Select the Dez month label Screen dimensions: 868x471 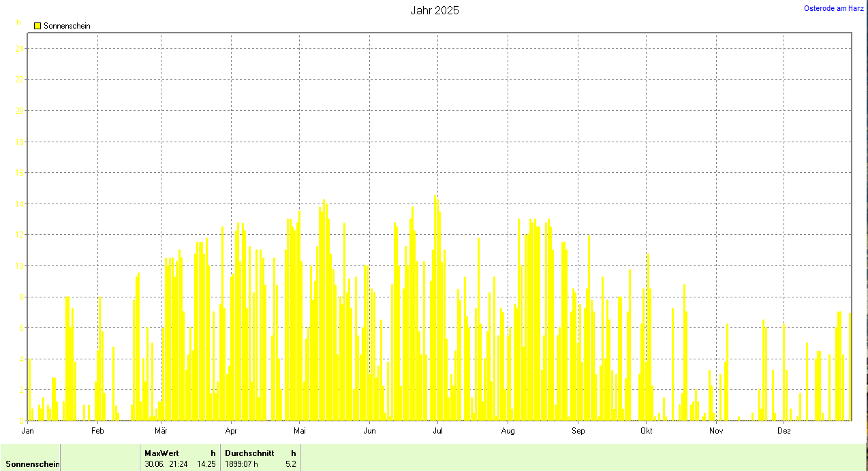pos(784,431)
